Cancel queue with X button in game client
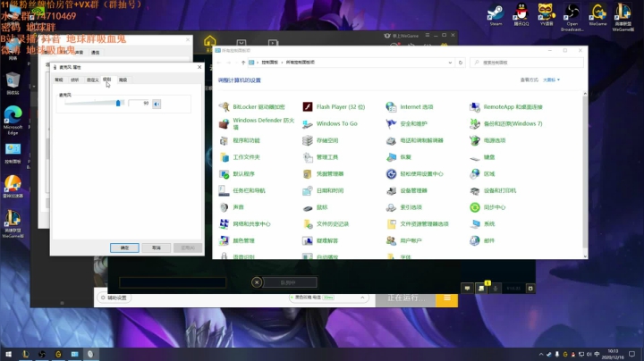The width and height of the screenshot is (644, 361). pyautogui.click(x=257, y=282)
